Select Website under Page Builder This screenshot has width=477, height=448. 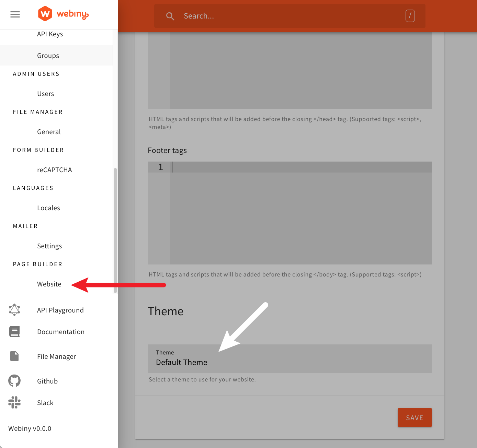[x=49, y=284]
